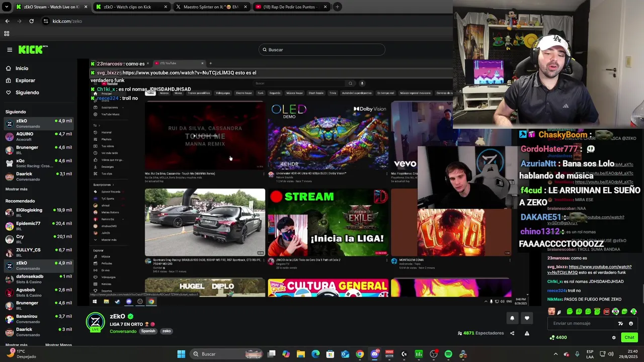Open Spotify from taskbar
The height and width of the screenshot is (362, 644).
click(x=448, y=354)
